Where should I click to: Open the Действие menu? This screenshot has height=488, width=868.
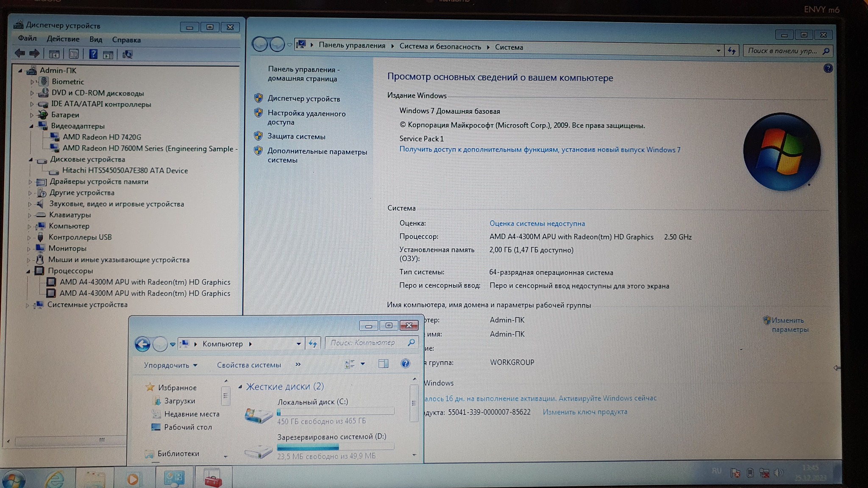point(63,39)
